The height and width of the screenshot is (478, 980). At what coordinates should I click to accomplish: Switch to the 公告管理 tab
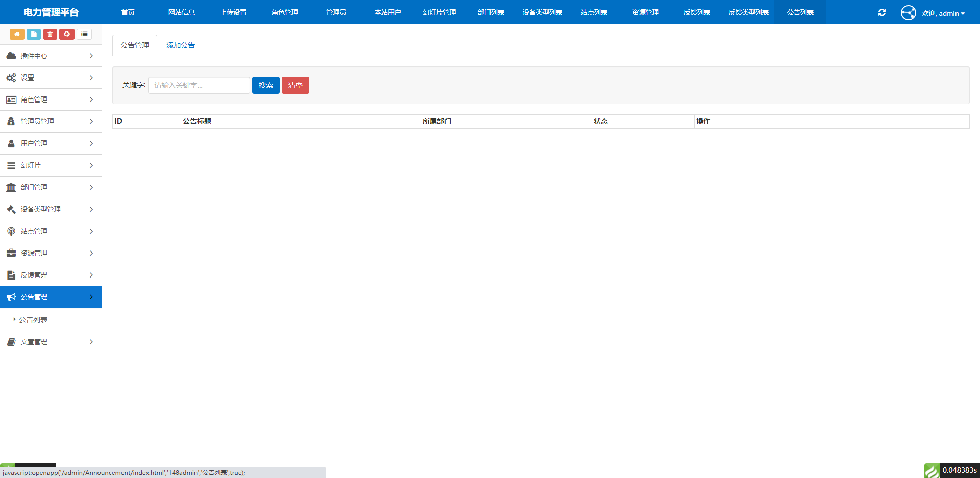coord(135,45)
